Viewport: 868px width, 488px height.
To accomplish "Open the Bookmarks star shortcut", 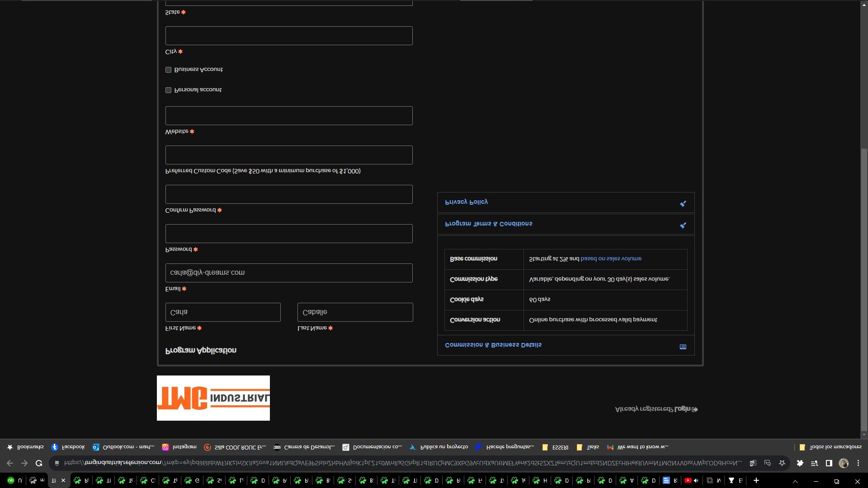I will [25, 447].
